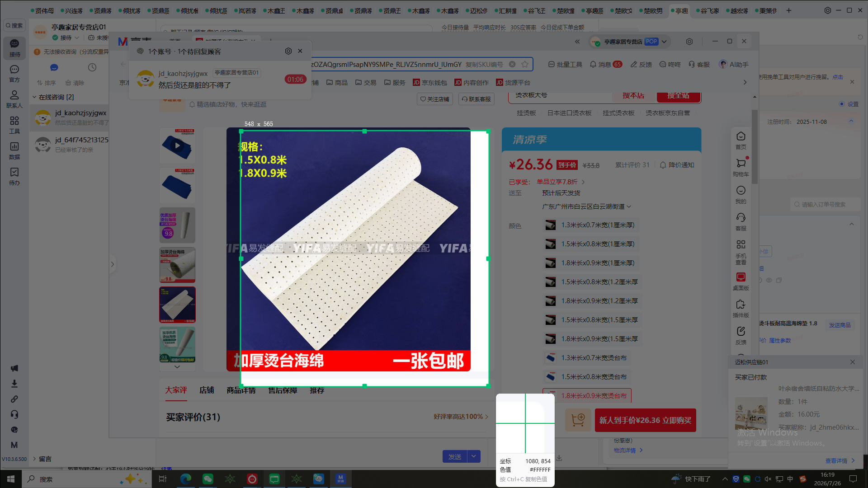Click the clock history icon above chat list
Image resolution: width=868 pixels, height=488 pixels.
click(x=92, y=67)
